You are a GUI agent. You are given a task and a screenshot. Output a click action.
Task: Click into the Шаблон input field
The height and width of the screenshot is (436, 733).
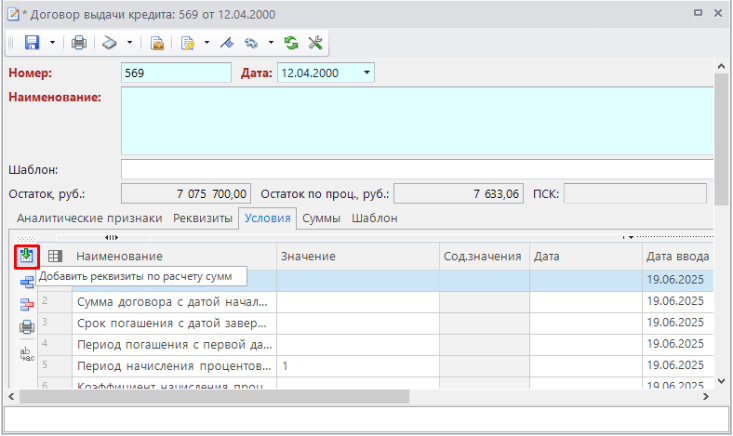(x=416, y=169)
